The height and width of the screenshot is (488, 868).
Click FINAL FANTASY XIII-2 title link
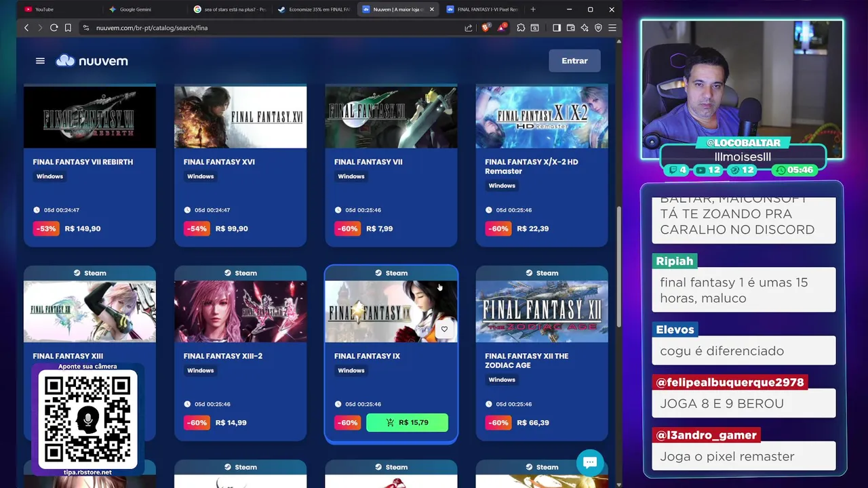(x=222, y=356)
